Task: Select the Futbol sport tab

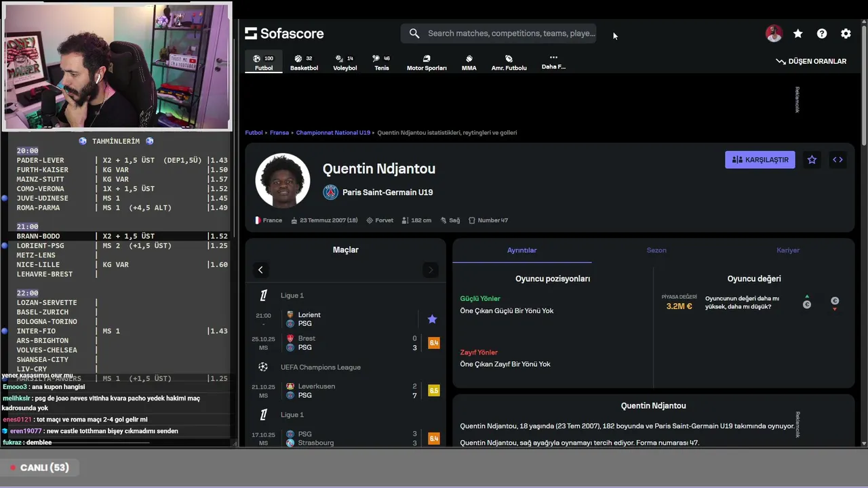Action: pyautogui.click(x=263, y=62)
